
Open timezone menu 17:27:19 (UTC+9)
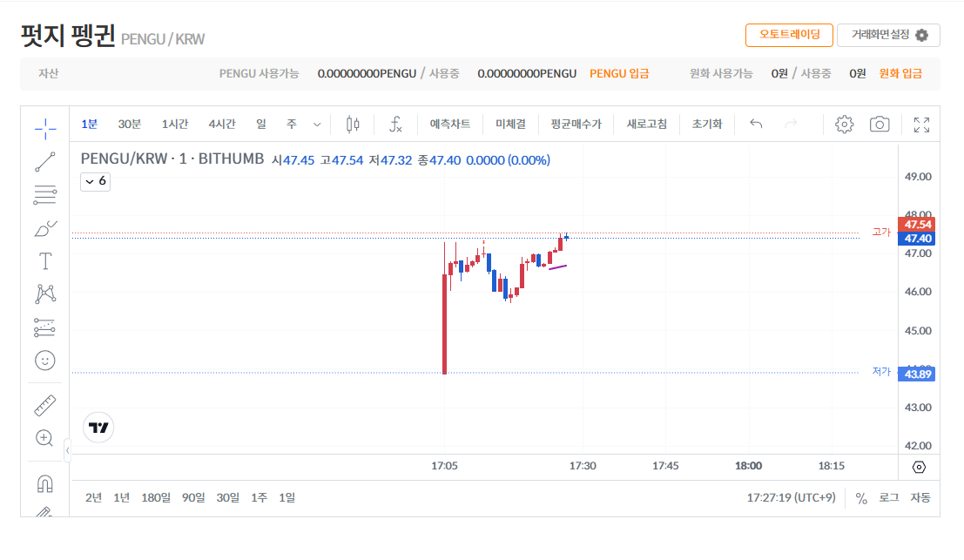(x=792, y=498)
